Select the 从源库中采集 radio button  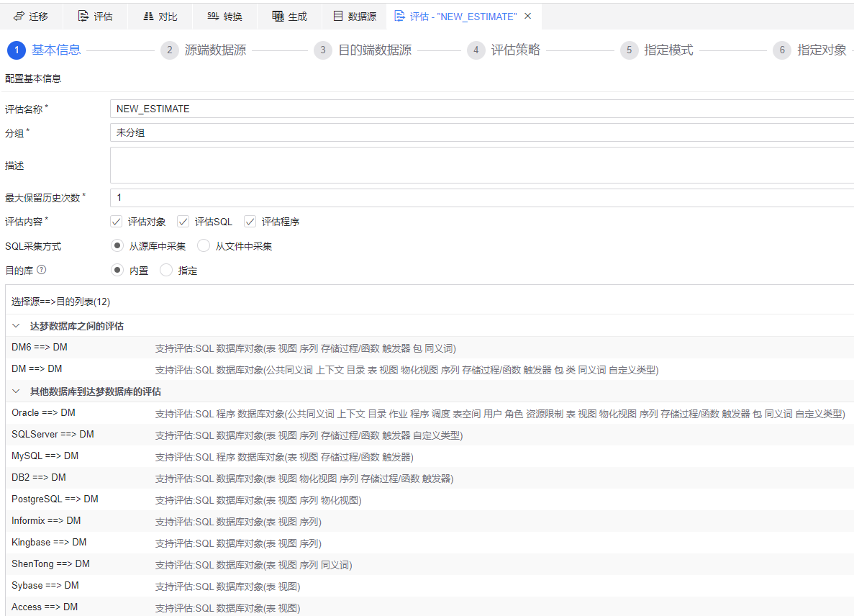tap(117, 245)
